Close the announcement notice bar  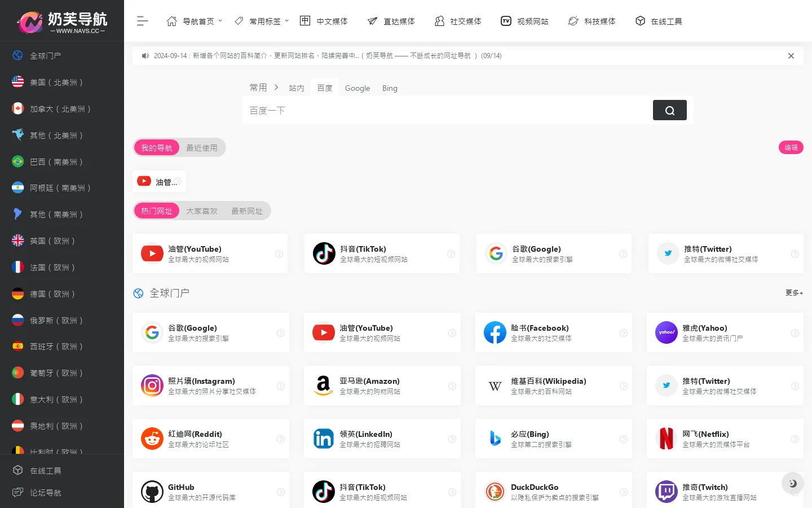coord(791,56)
